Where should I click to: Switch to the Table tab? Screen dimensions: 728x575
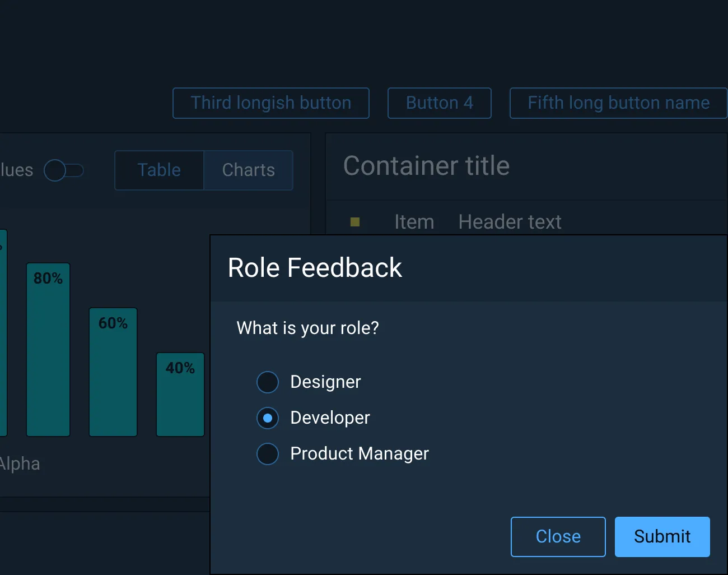pyautogui.click(x=158, y=170)
